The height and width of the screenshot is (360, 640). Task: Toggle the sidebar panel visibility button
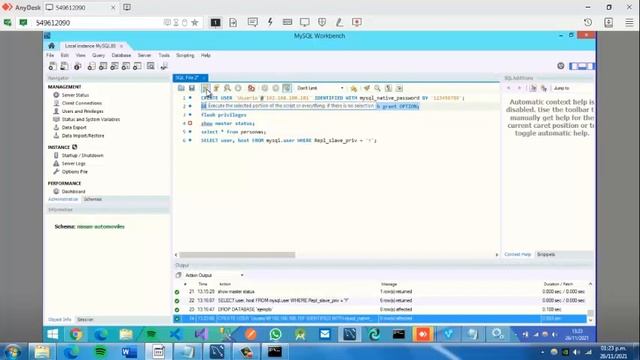(573, 66)
